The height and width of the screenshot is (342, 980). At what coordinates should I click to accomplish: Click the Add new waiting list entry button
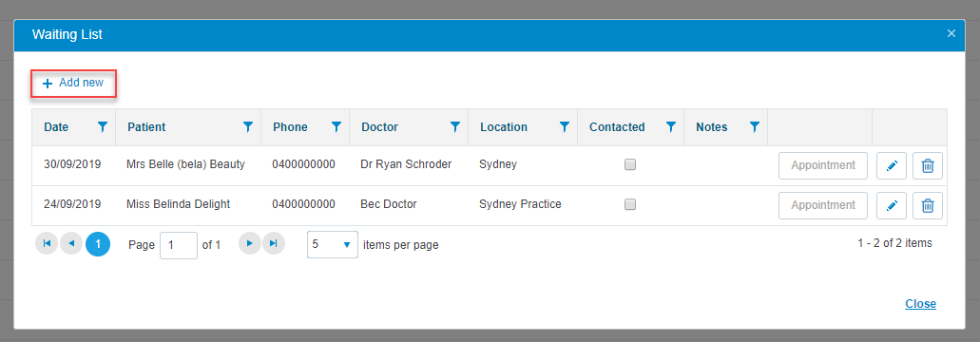coord(73,83)
